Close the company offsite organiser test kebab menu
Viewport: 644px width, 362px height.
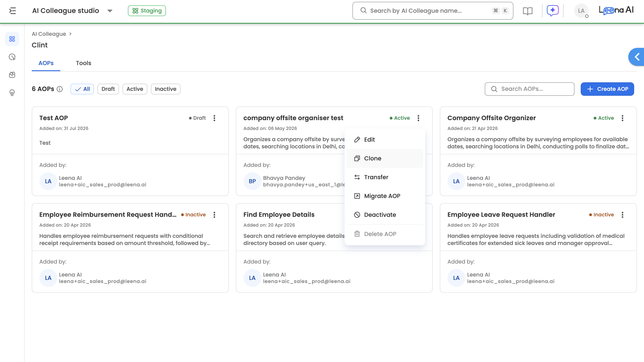coord(418,118)
